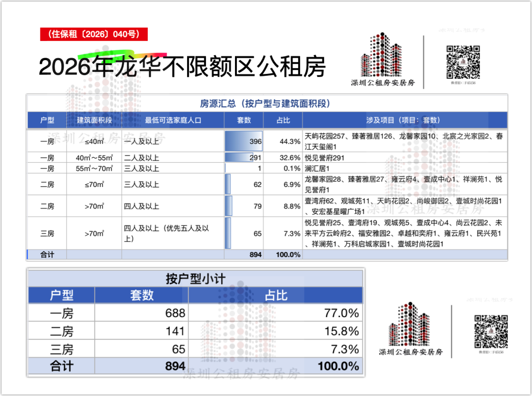Click the 按户型小计 table heading

196,279
